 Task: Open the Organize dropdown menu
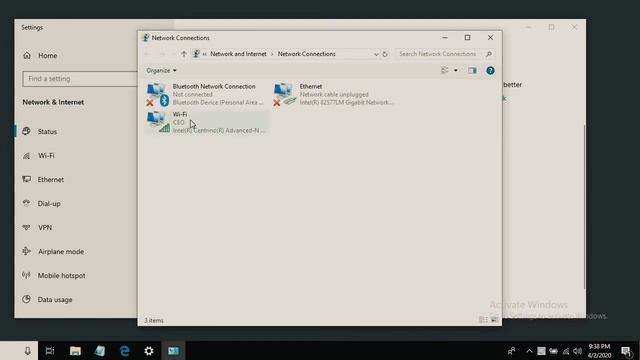tap(161, 71)
